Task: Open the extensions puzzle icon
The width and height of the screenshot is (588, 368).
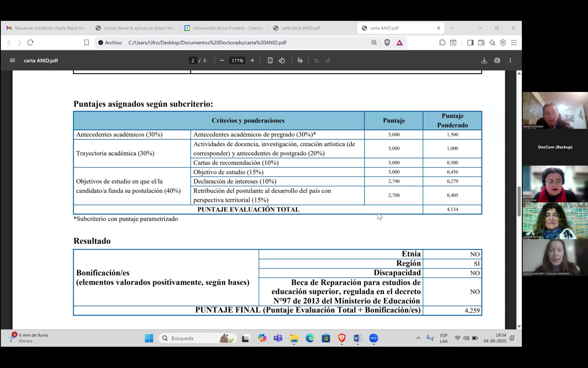Action: pos(442,43)
